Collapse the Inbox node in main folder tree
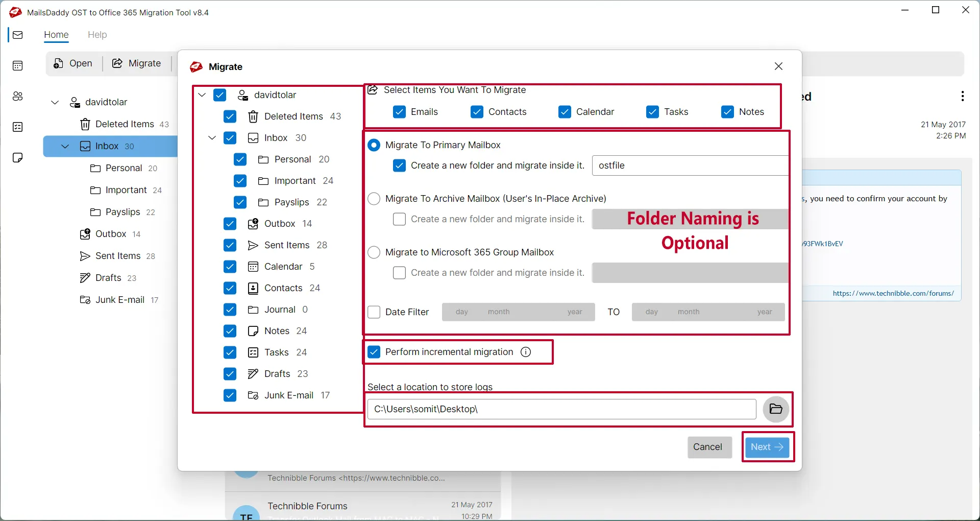 (65, 146)
